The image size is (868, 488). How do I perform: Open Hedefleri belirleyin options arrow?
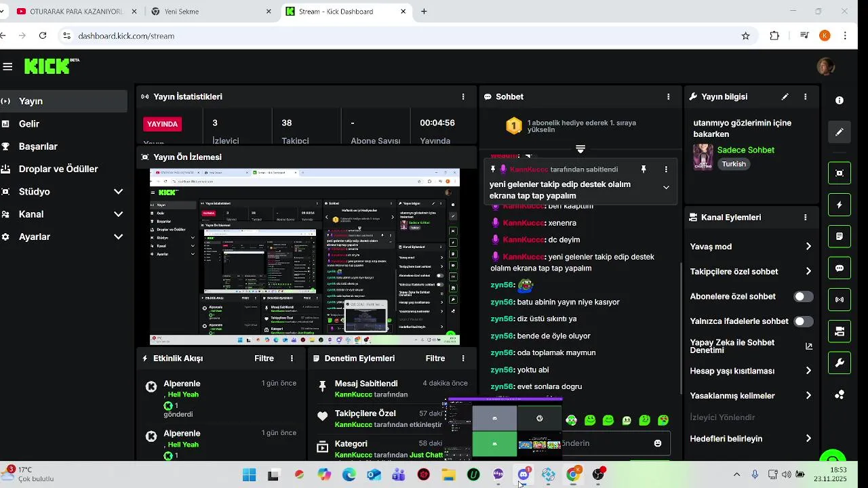tap(808, 439)
